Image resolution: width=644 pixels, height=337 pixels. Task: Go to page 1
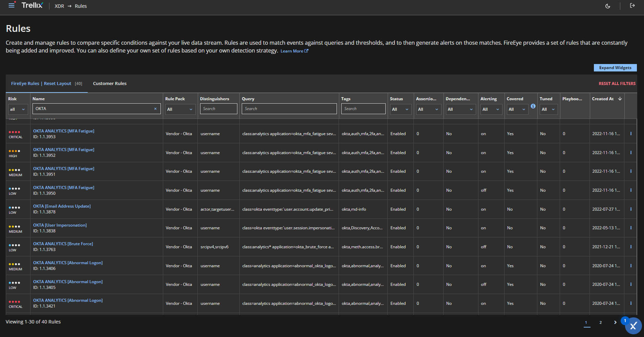click(x=586, y=322)
